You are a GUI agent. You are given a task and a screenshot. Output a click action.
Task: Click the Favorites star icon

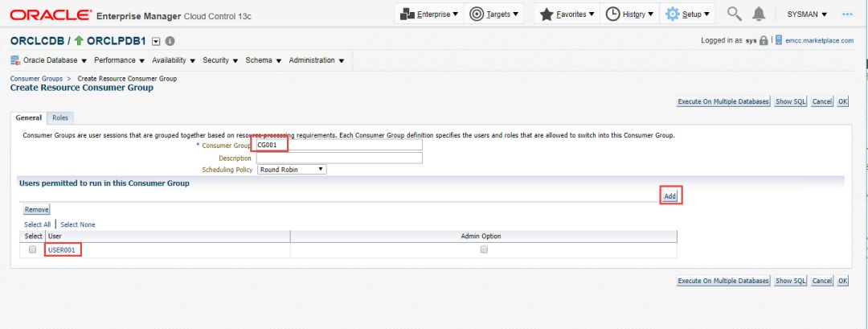pos(547,14)
